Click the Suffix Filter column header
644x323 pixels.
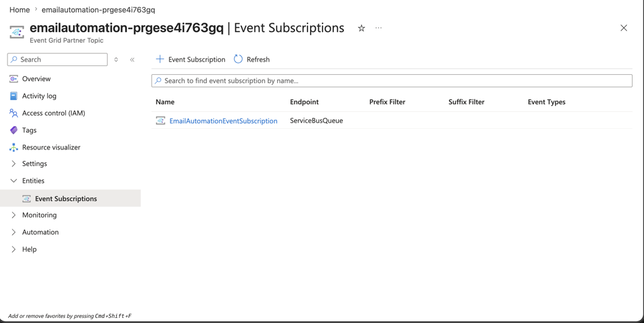pyautogui.click(x=466, y=102)
